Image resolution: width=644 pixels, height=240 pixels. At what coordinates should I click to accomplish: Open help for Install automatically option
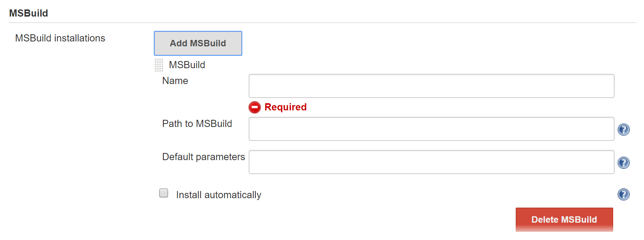(623, 194)
